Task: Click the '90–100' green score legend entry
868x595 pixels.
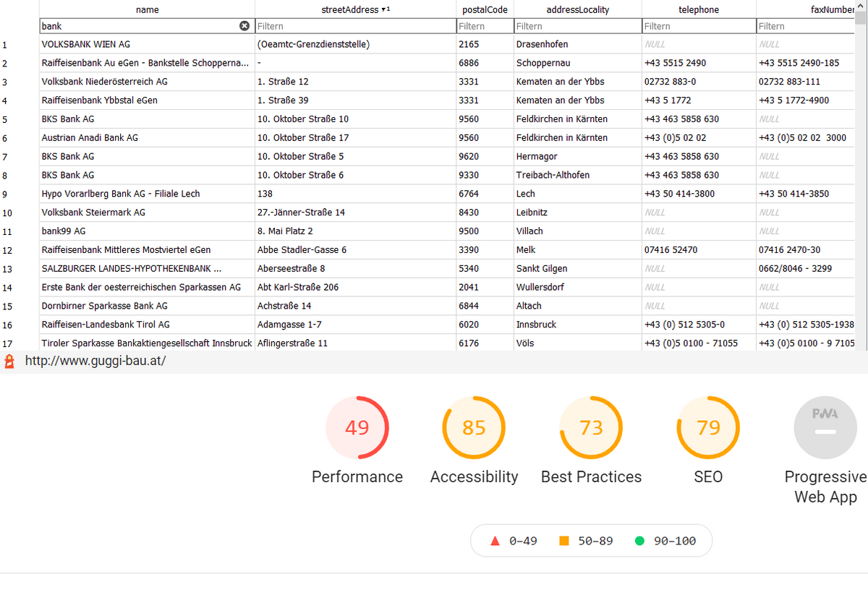Action: [x=665, y=541]
